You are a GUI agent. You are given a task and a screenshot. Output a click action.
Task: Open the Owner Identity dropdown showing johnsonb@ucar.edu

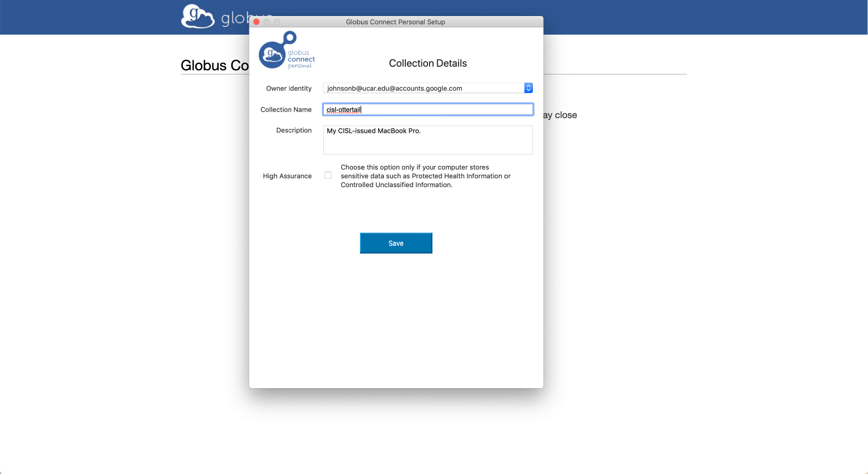coord(423,88)
